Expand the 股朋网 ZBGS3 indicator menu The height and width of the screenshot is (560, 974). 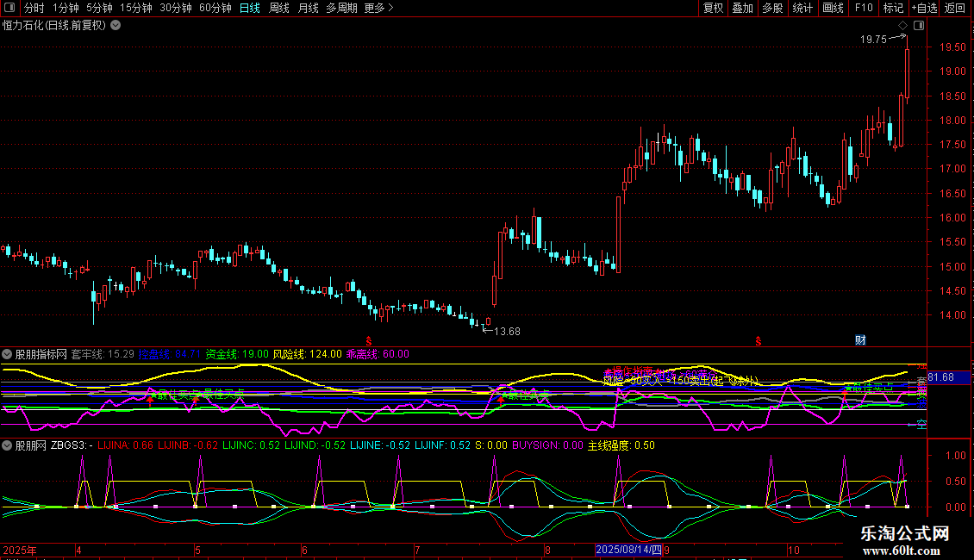[x=7, y=445]
